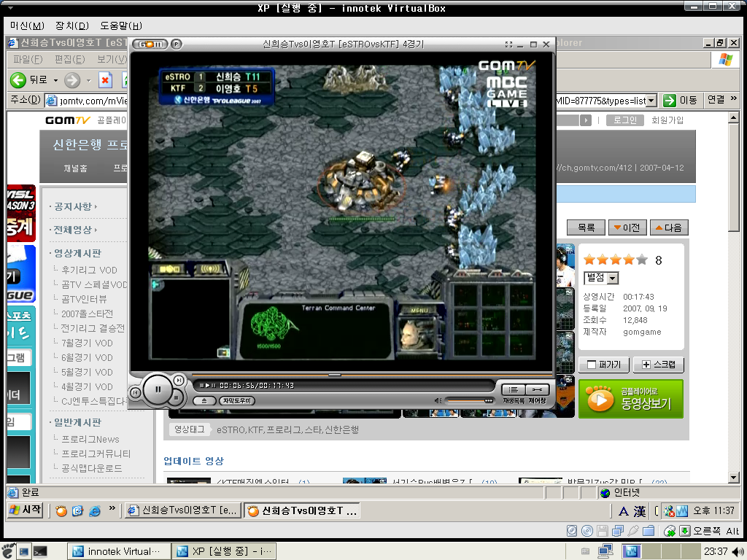Click the 스크랩 scrap button
The image size is (747, 560).
[659, 365]
